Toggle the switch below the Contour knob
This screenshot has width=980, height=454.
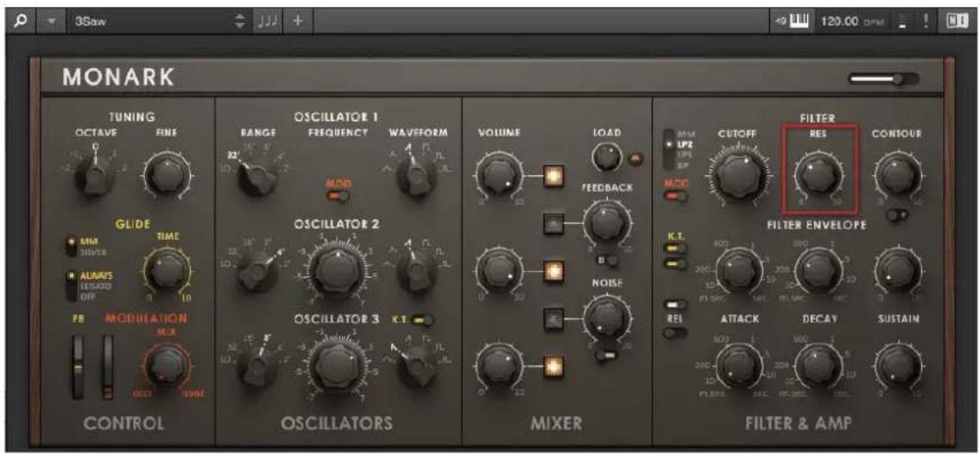tap(897, 216)
